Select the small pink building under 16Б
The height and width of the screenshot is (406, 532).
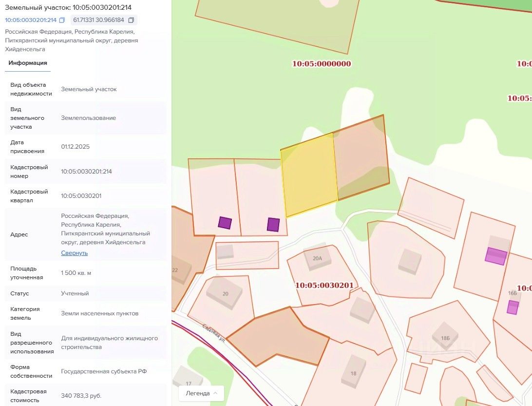pos(513,307)
